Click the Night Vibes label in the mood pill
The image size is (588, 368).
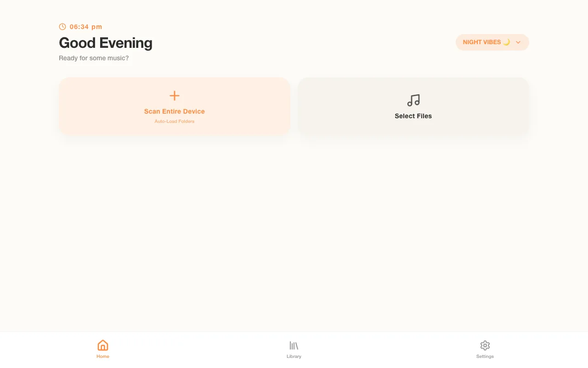[486, 42]
